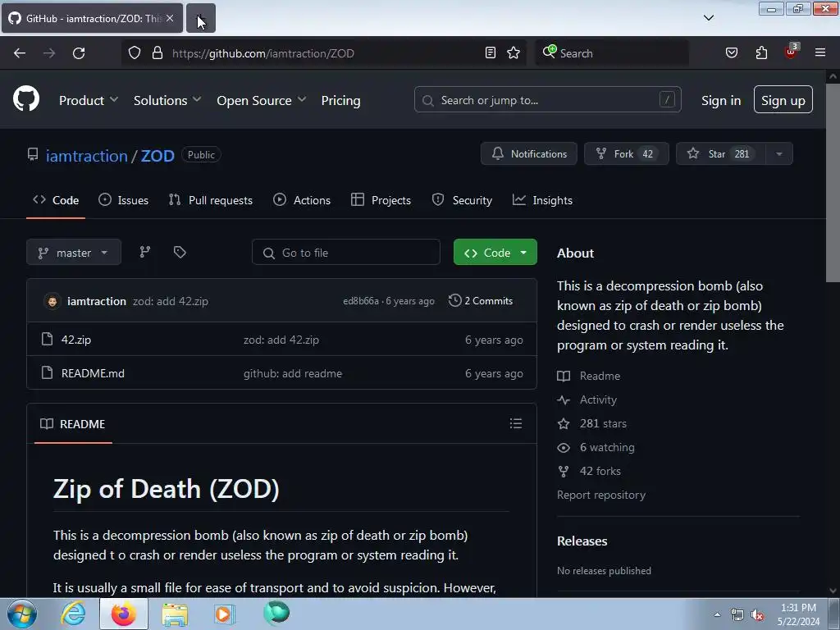Reload the page with refresh icon
This screenshot has width=840, height=630.
click(79, 53)
